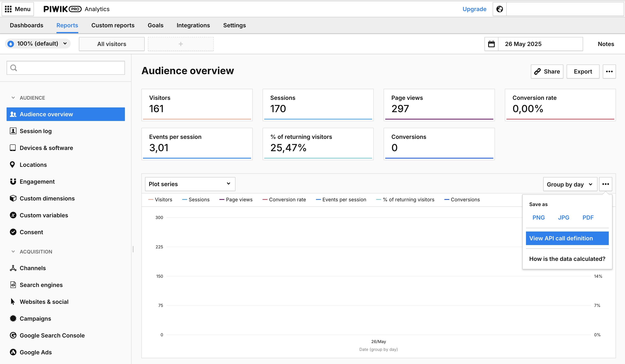Click the Google Ads icon

[x=13, y=352]
